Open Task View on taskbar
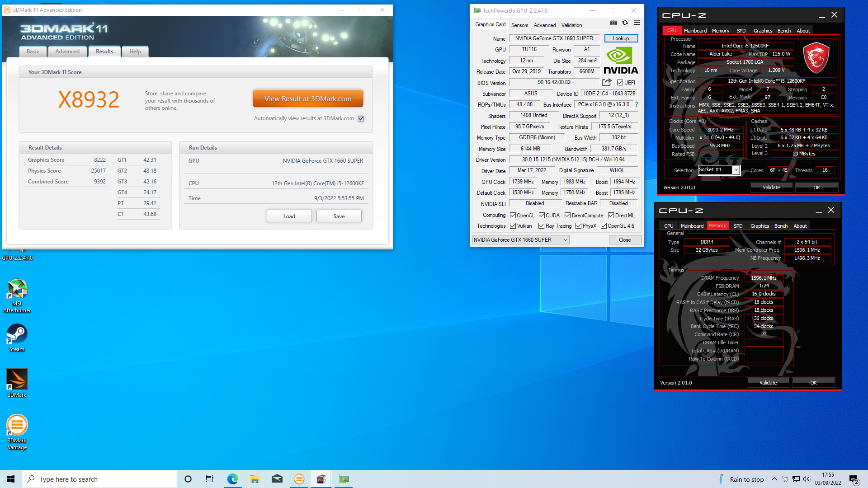This screenshot has width=868, height=488. [x=210, y=479]
